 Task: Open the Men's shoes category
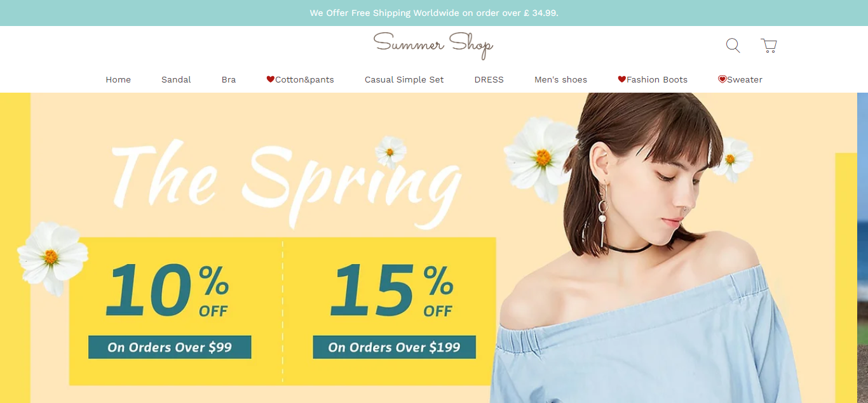pos(560,79)
